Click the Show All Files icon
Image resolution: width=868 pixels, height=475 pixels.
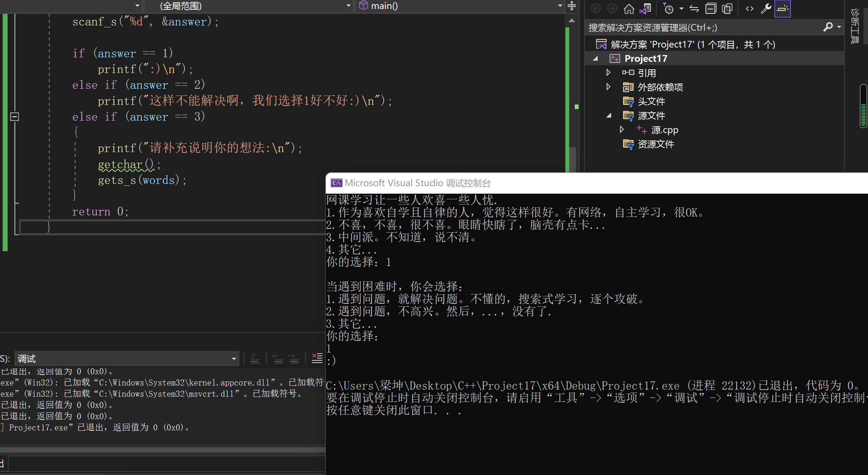[x=727, y=8]
